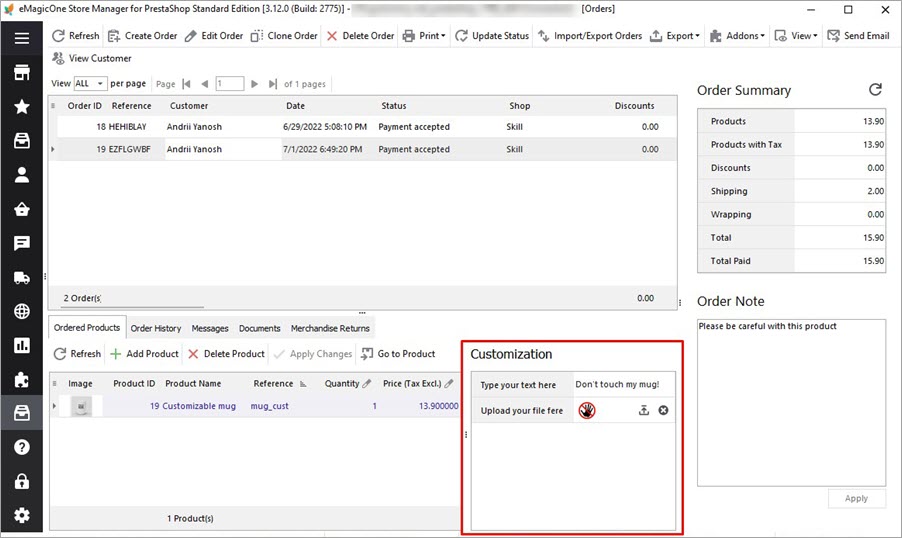Expand row indicator for order 19
Viewport: 902px width, 538px height.
tap(53, 149)
